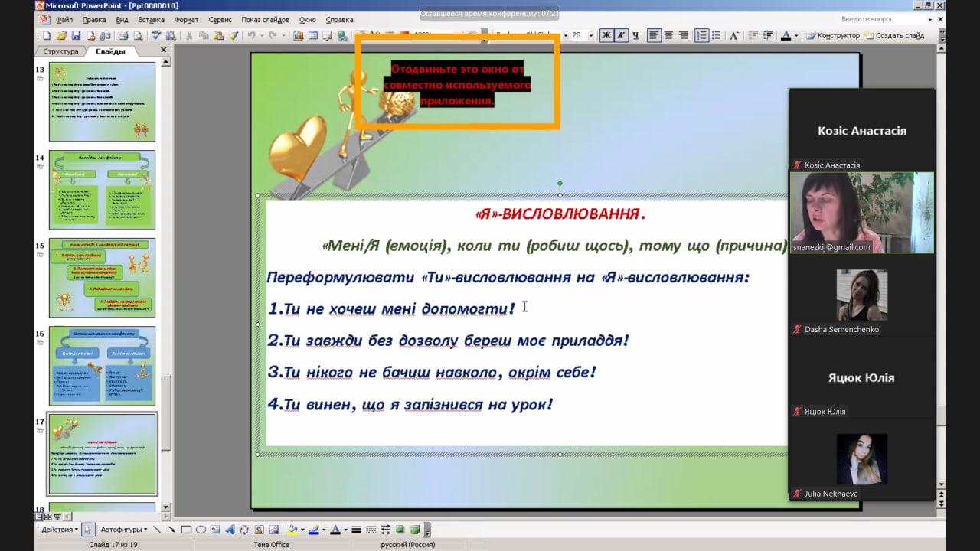This screenshot has height=551, width=980.
Task: Click the Print icon in standard toolbar
Action: pyautogui.click(x=122, y=35)
